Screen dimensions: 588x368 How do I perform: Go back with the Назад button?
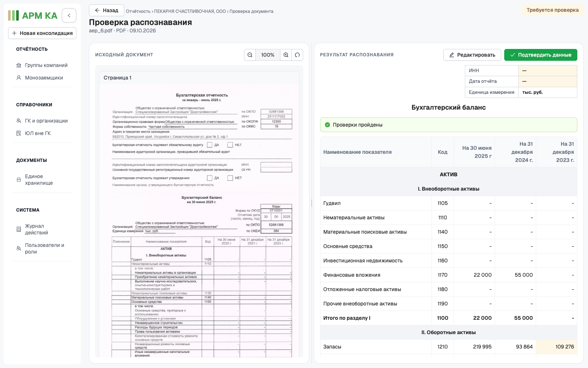coord(107,10)
